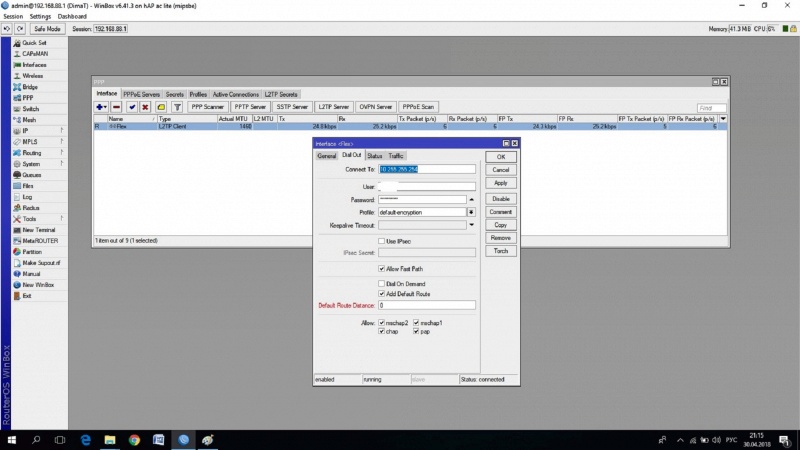Open the filter funnel icon
The image size is (800, 450).
[177, 106]
